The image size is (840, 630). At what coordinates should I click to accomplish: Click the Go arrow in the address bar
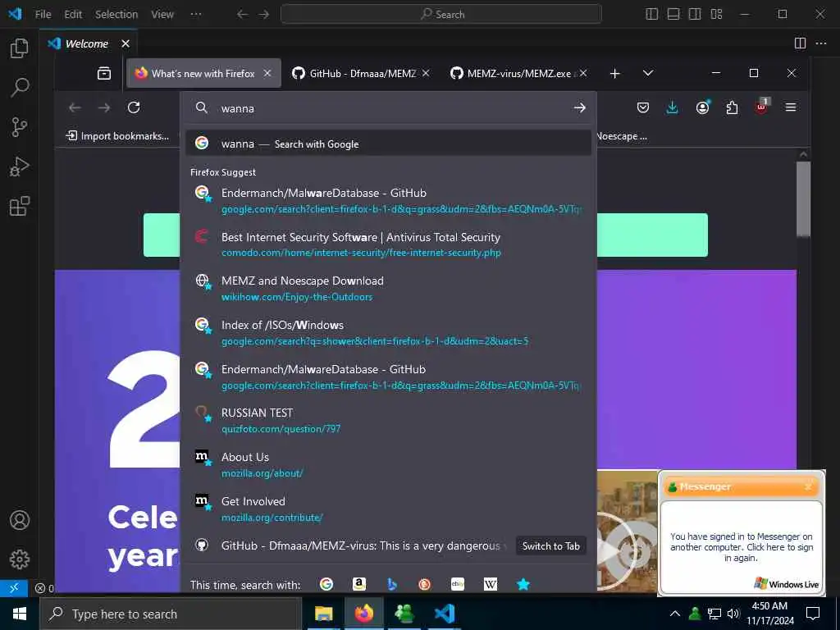(x=580, y=108)
